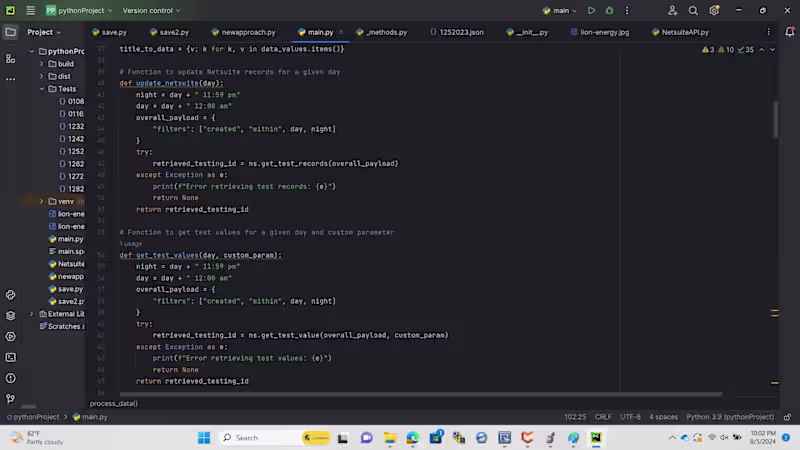The height and width of the screenshot is (450, 800).
Task: Switch to 1252023.json tab
Action: tap(457, 32)
